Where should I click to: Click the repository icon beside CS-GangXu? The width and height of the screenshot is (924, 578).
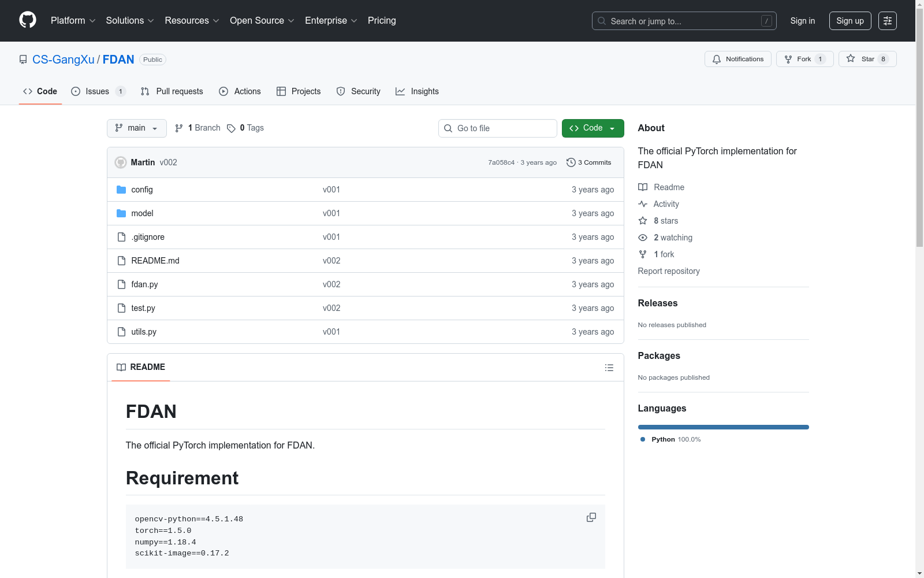[23, 60]
